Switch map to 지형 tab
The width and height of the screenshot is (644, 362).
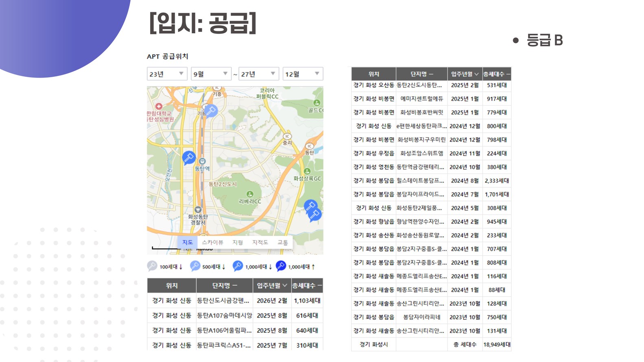click(x=238, y=242)
